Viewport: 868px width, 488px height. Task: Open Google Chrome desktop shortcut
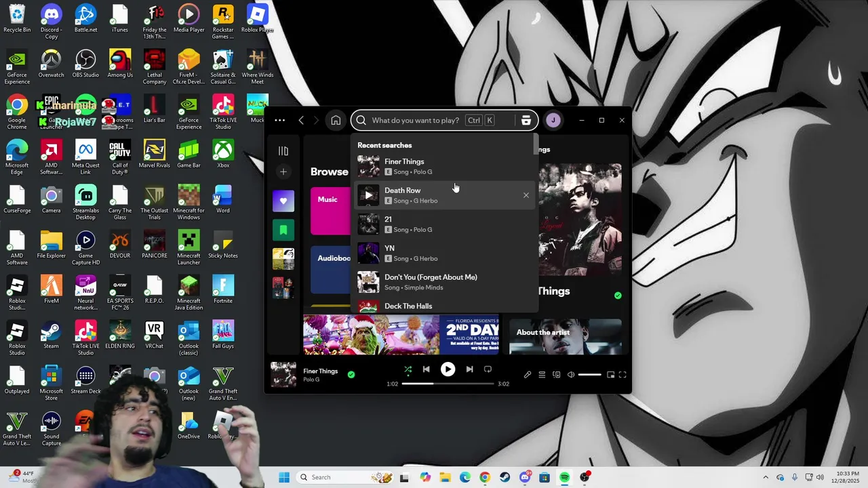point(17,113)
